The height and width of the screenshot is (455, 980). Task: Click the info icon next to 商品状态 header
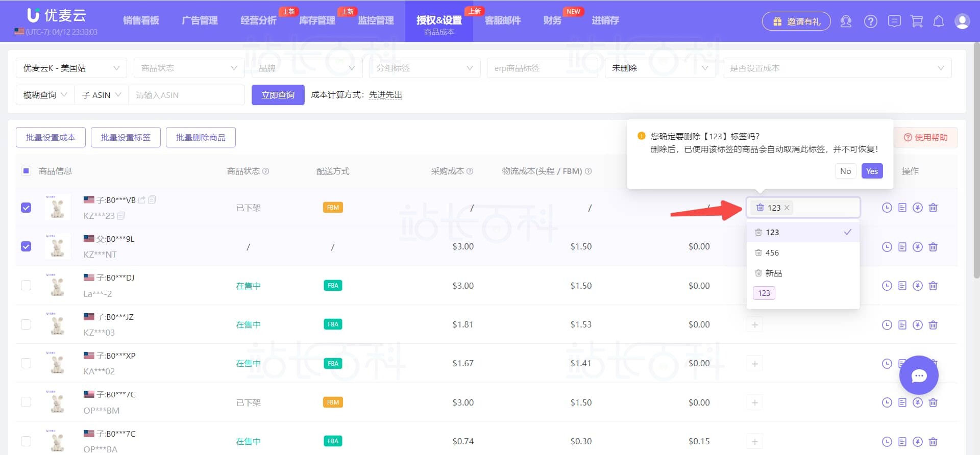coord(266,171)
